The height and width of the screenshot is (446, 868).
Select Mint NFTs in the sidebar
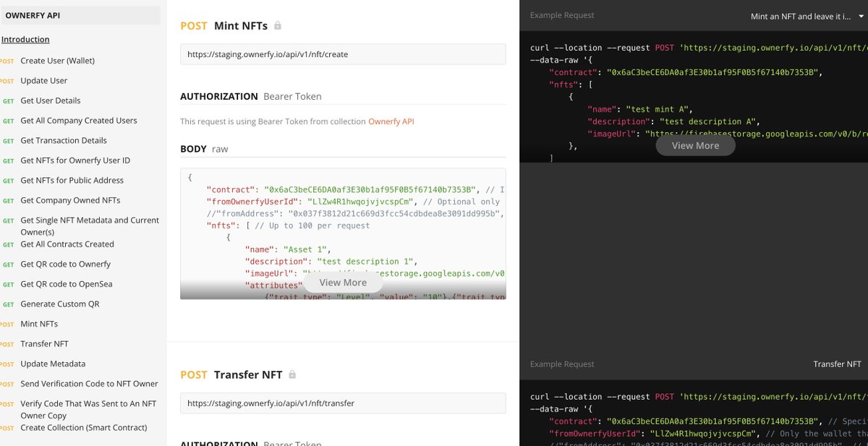39,324
